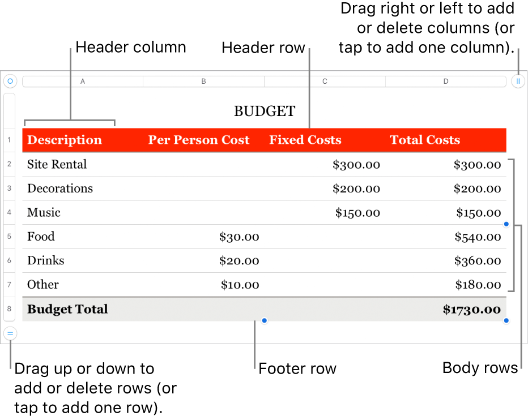Select column C header tab
Viewport: 528px width, 420px height.
point(325,82)
